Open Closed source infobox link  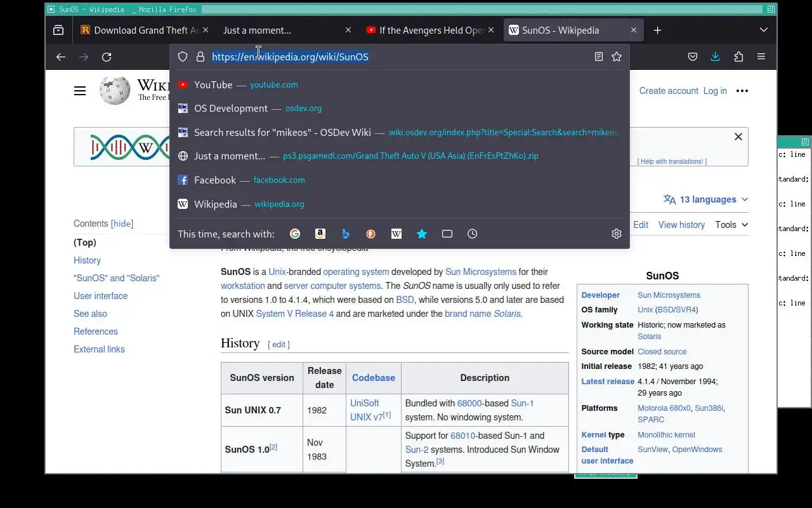tap(662, 352)
